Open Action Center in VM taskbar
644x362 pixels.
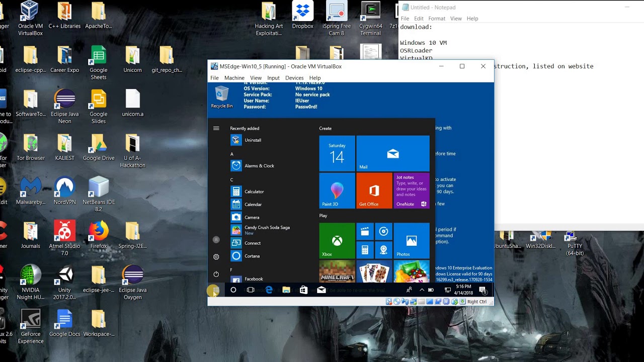pyautogui.click(x=483, y=290)
